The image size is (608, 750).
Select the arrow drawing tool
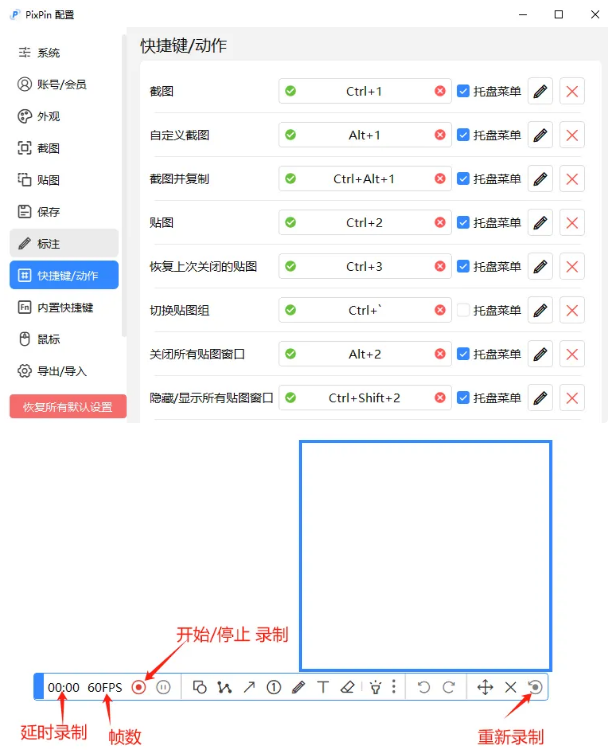[249, 687]
